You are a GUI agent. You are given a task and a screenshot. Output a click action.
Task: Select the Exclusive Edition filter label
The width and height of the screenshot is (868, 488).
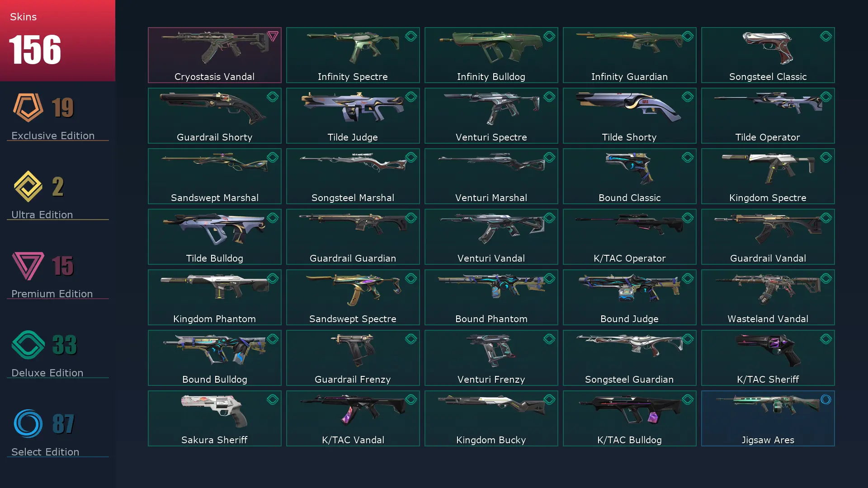53,136
